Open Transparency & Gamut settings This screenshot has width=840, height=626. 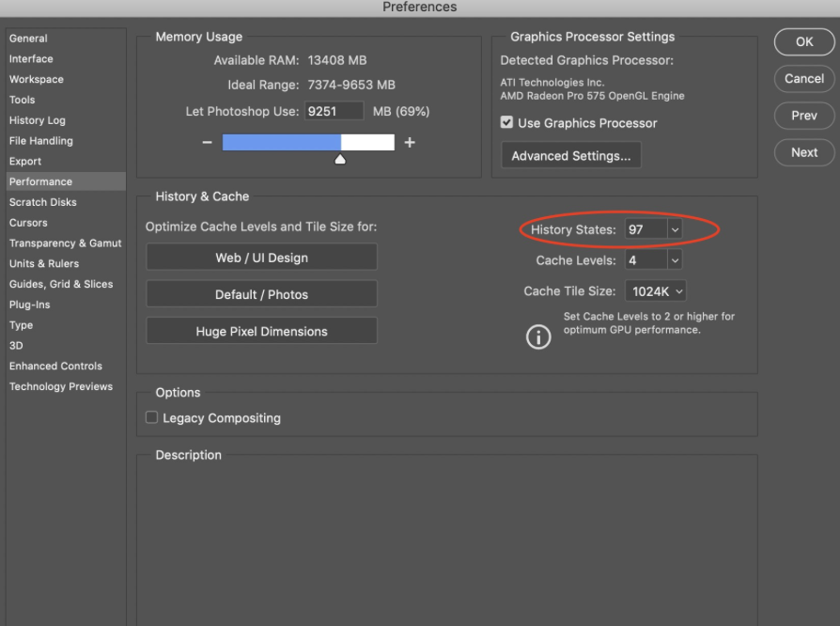pyautogui.click(x=65, y=243)
